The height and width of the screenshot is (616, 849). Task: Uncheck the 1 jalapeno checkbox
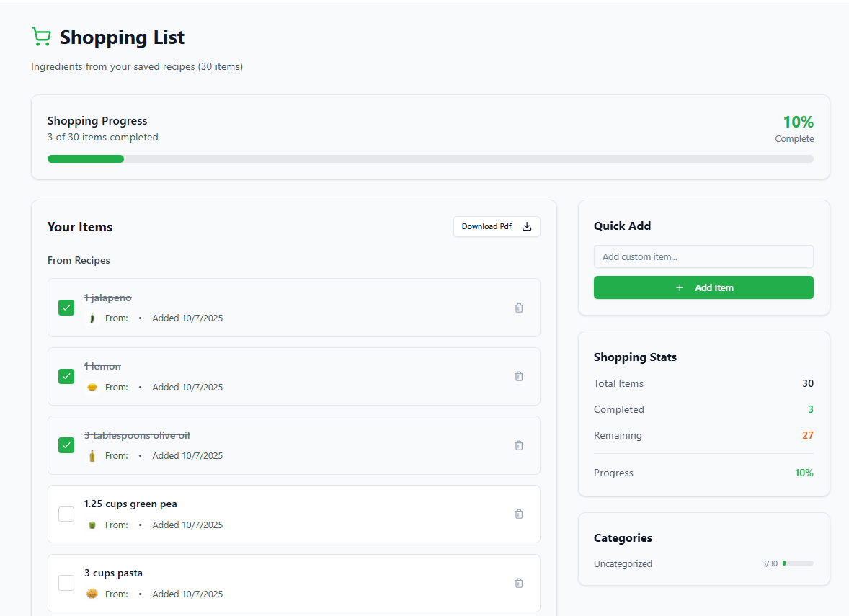(x=66, y=308)
